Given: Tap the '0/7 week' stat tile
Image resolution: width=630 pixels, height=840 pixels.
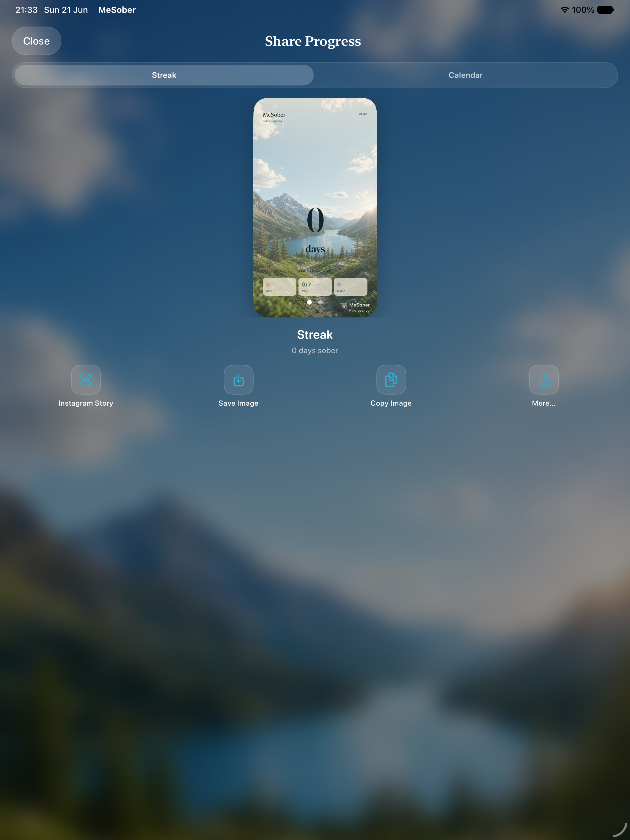Looking at the screenshot, I should 315,287.
